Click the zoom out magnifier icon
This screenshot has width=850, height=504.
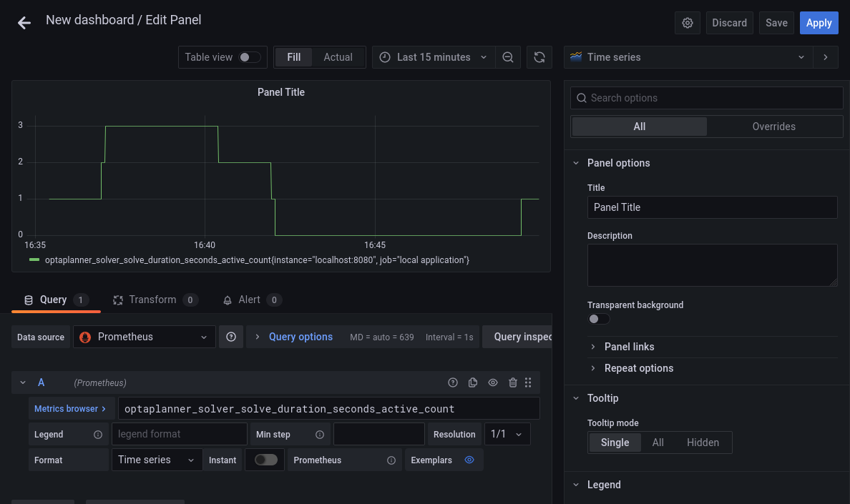click(x=508, y=57)
